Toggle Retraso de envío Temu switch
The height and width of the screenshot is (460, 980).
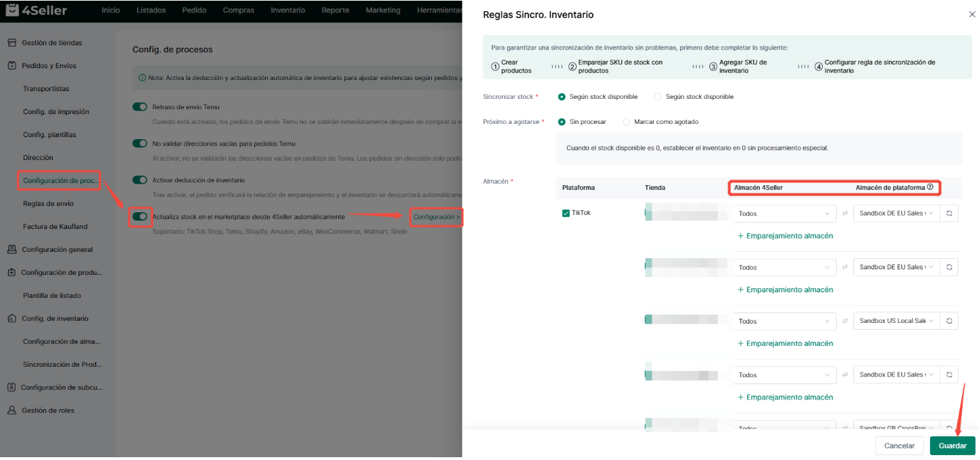[140, 107]
